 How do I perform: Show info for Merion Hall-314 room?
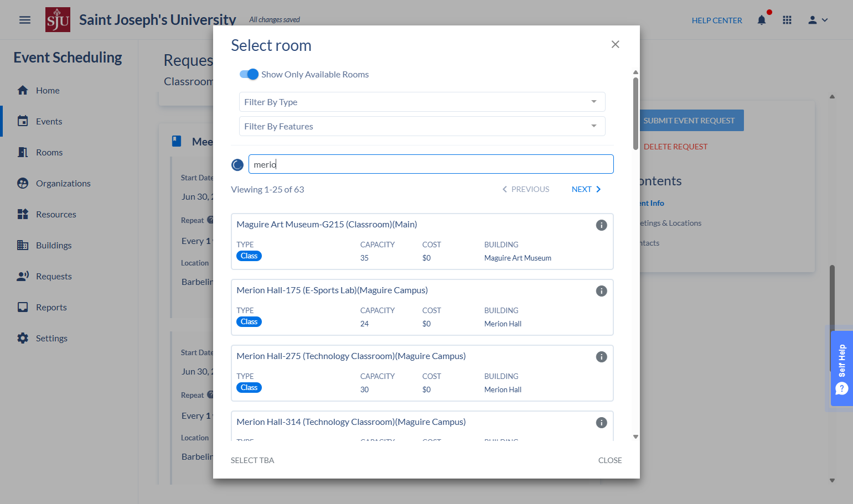601,423
